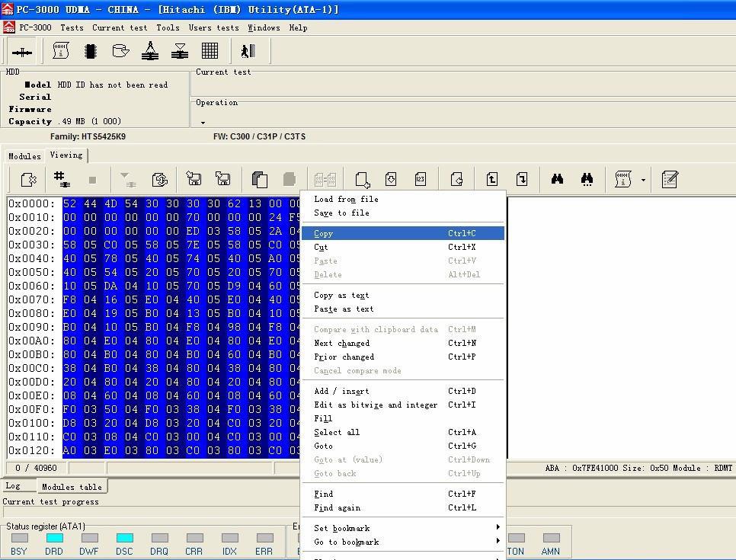Click the refresh reload icon in viewing toolbar
This screenshot has height=560, width=736.
(x=159, y=180)
